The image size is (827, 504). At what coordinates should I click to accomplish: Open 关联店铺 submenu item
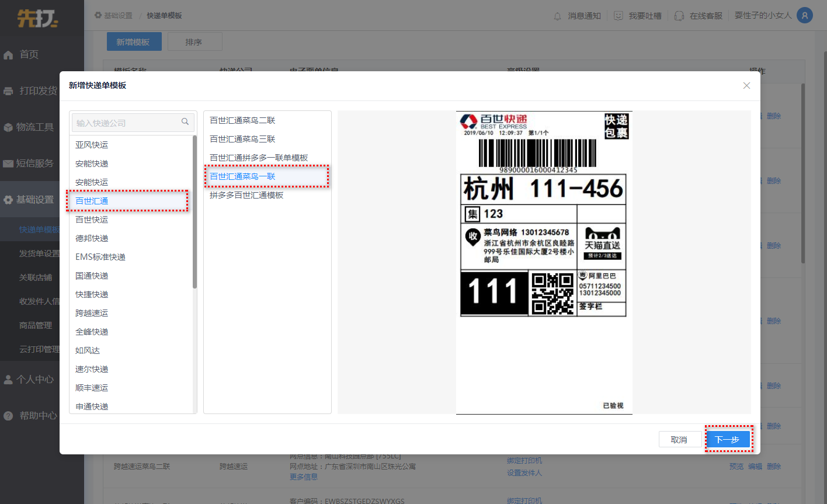point(36,277)
